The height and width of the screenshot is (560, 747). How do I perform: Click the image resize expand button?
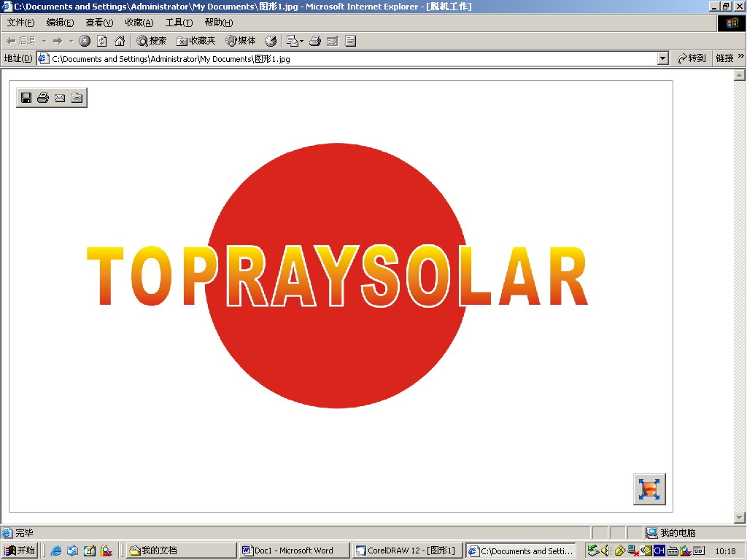(649, 489)
